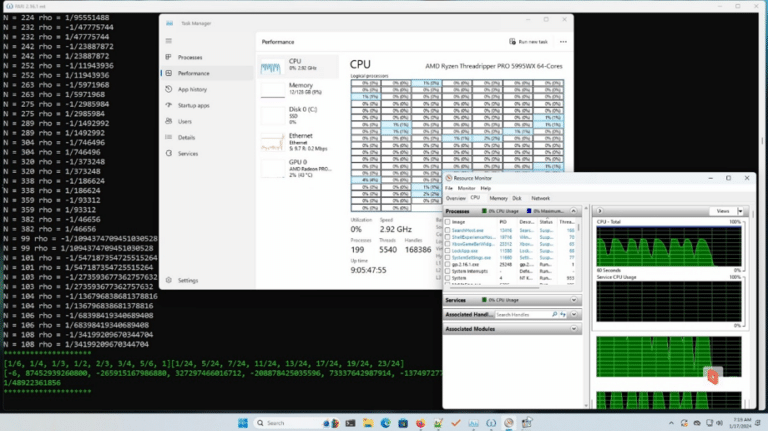
Task: Switch to Disk tab in Resource Monitor
Action: pyautogui.click(x=517, y=198)
